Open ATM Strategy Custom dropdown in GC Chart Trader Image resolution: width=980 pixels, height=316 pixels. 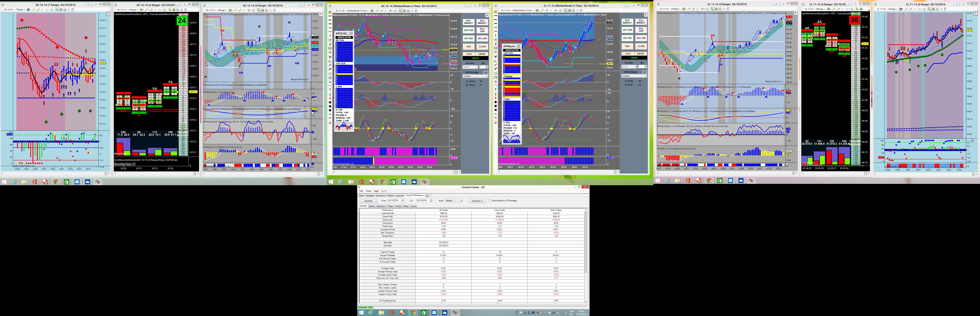(476, 76)
